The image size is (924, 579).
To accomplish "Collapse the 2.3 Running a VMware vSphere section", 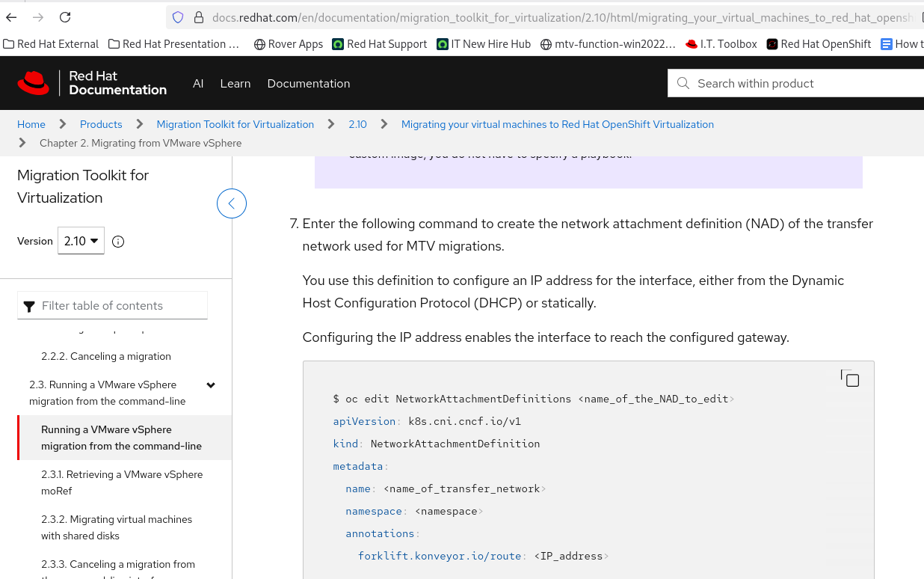I will pos(211,385).
